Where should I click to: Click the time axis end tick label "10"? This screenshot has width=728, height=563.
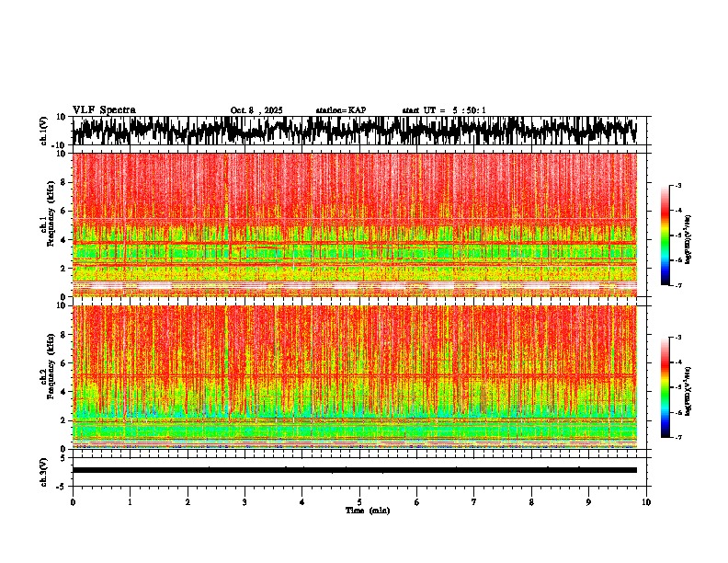click(646, 502)
